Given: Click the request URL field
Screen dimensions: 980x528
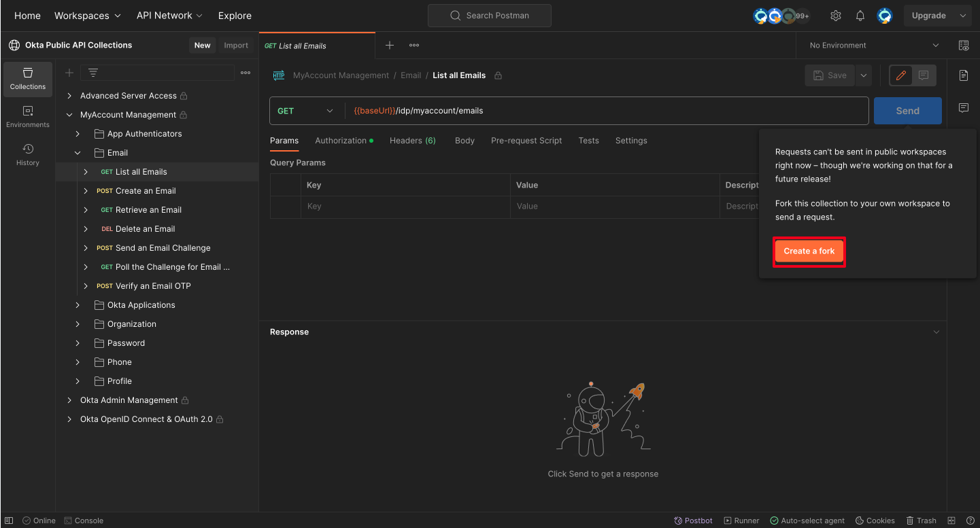Looking at the screenshot, I should click(x=606, y=111).
